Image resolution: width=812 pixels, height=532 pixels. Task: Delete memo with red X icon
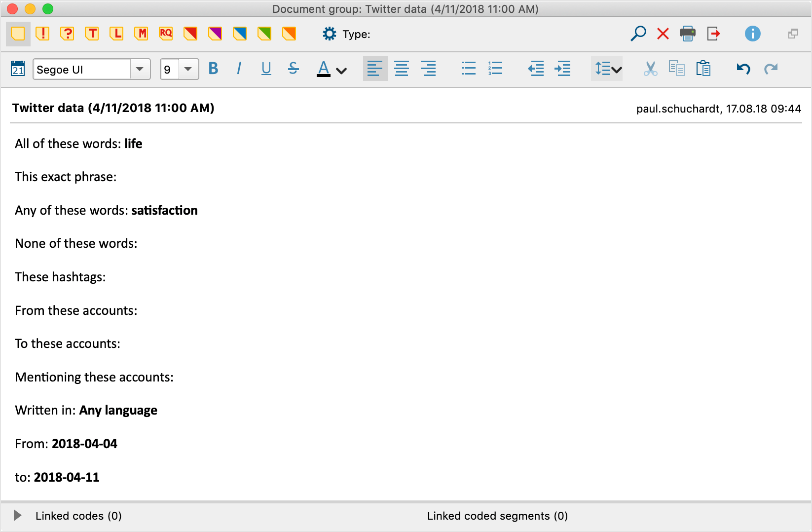coord(663,34)
